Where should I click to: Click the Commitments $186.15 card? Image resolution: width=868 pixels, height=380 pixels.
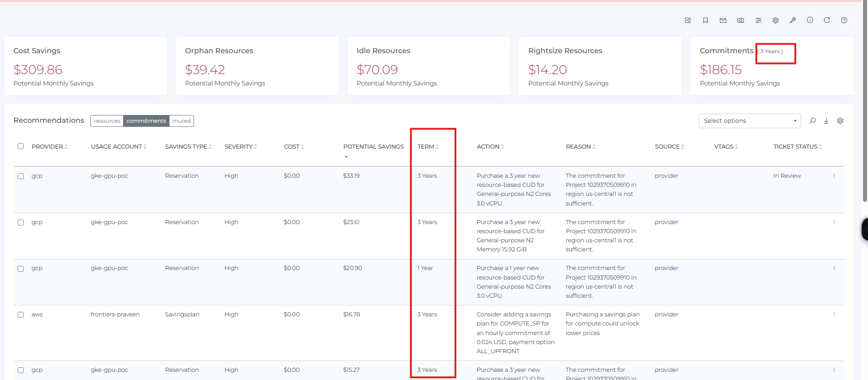coord(772,66)
